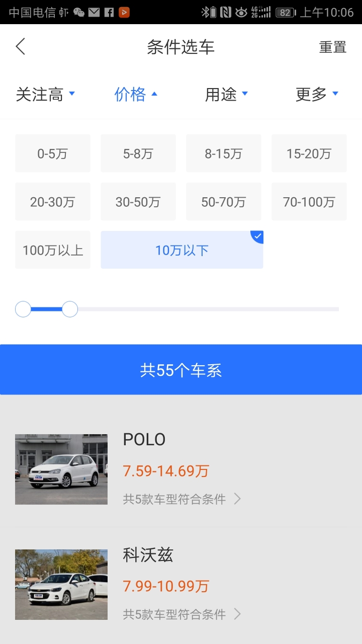The image size is (362, 644).
Task: Select the 100万以上 price option
Action: 53,250
